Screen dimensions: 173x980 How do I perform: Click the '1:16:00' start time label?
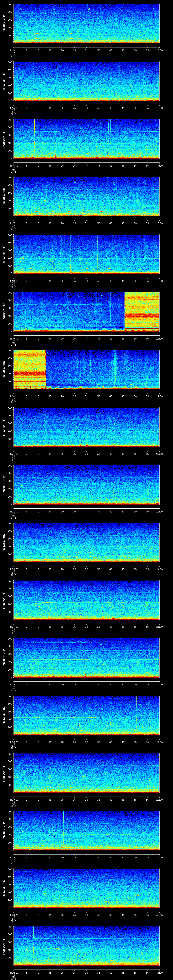pyautogui.click(x=14, y=166)
